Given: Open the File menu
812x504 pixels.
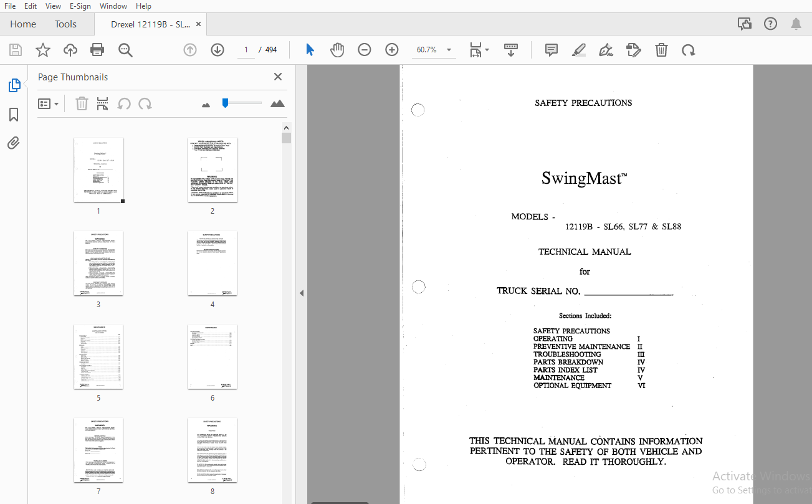Looking at the screenshot, I should [x=10, y=6].
